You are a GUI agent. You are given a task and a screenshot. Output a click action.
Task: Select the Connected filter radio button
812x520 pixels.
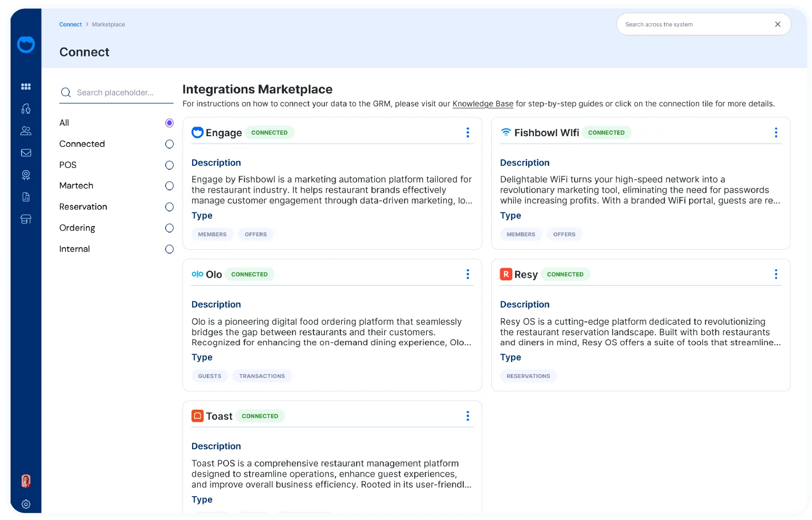169,144
